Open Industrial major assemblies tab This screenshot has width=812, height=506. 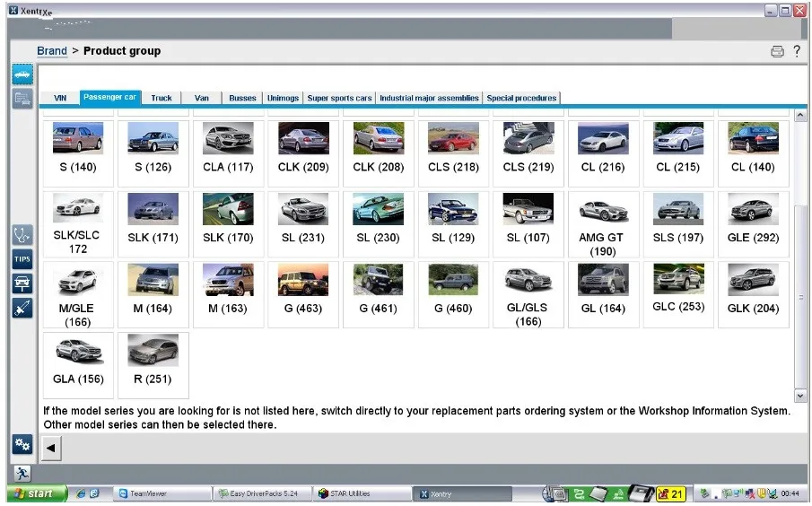click(429, 98)
